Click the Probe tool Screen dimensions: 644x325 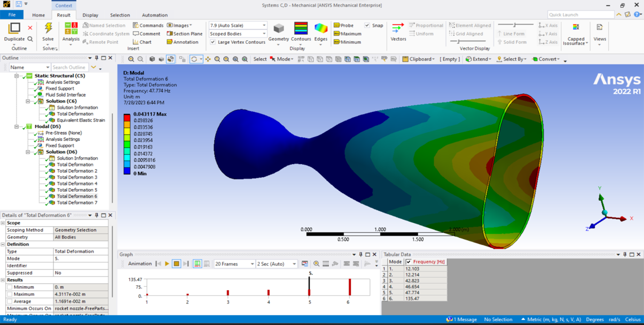pyautogui.click(x=343, y=26)
